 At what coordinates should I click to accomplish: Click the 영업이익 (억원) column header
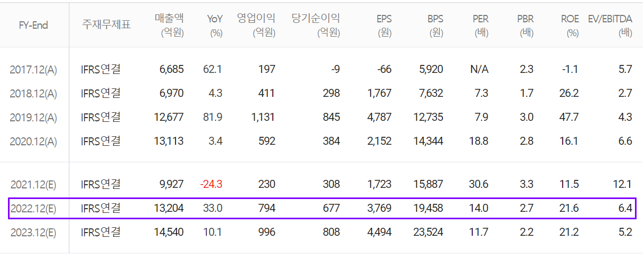(x=256, y=25)
